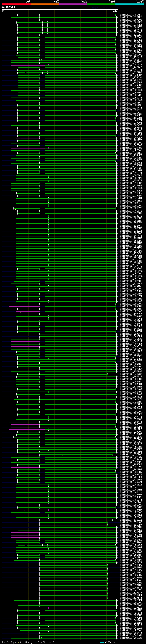Select hit label UniRef100_Q9PF72
The height and width of the screenshot is (644, 146).
click(x=131, y=30)
